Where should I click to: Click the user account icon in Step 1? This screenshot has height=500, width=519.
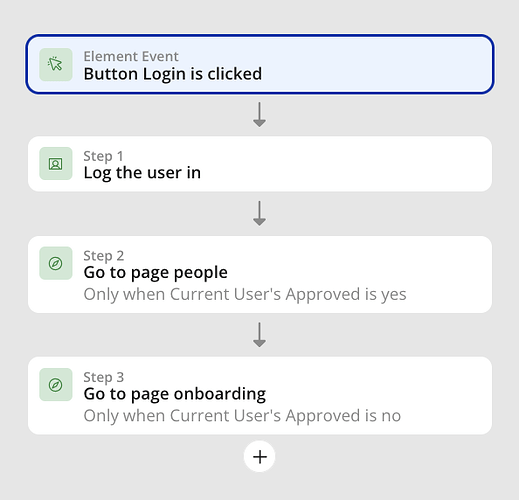[x=56, y=164]
